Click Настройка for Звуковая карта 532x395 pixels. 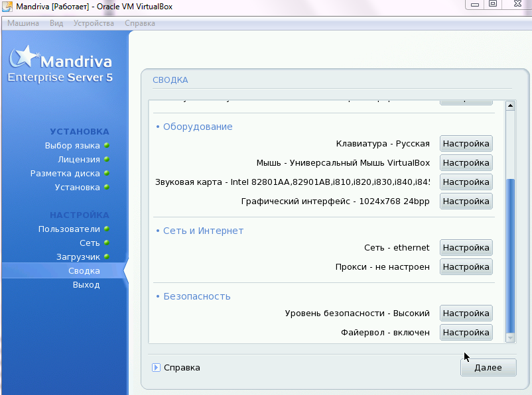pos(466,182)
